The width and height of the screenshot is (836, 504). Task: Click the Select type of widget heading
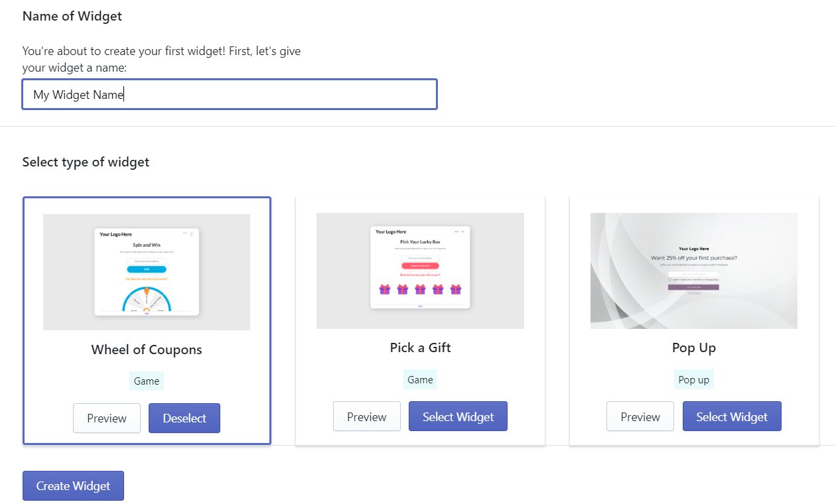coord(86,162)
